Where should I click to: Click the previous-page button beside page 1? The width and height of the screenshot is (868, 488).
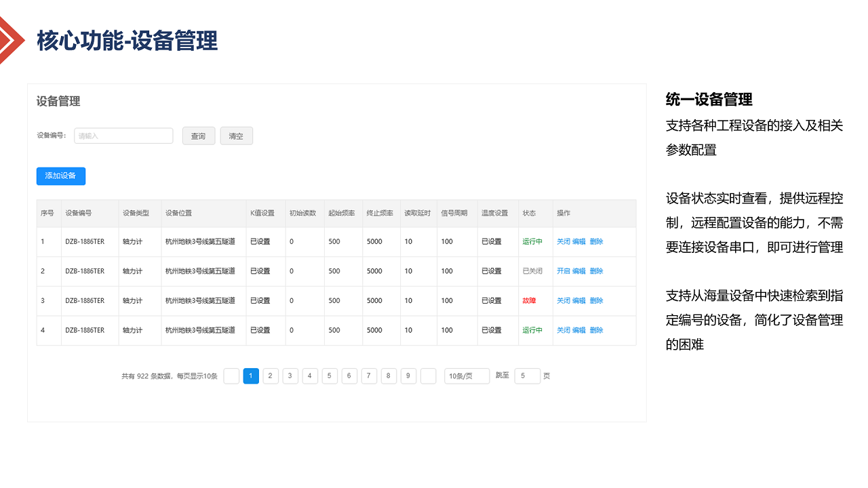[231, 376]
